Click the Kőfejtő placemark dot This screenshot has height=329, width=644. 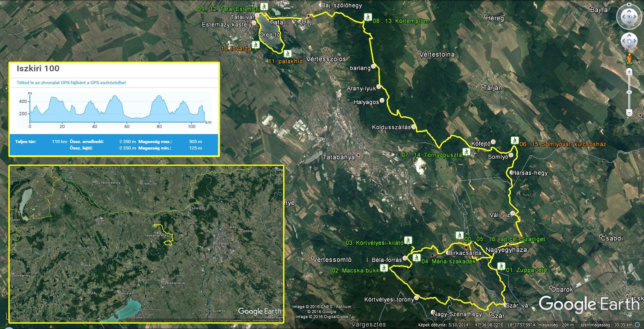click(x=493, y=142)
